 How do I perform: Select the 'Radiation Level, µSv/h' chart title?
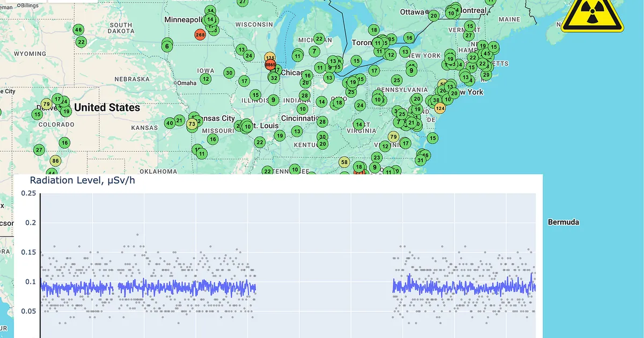coord(83,180)
